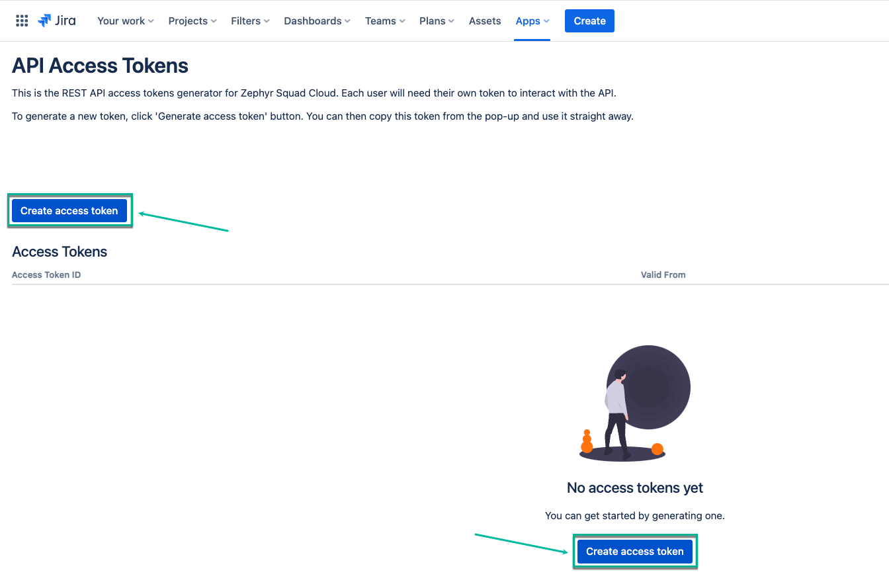
Task: Click the bottom Create access token button
Action: click(634, 551)
